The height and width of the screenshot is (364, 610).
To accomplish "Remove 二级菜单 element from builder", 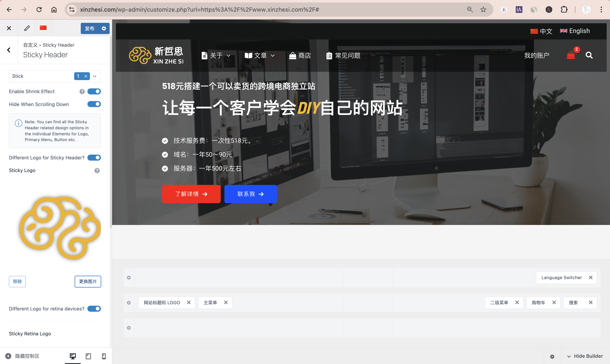I will (517, 302).
